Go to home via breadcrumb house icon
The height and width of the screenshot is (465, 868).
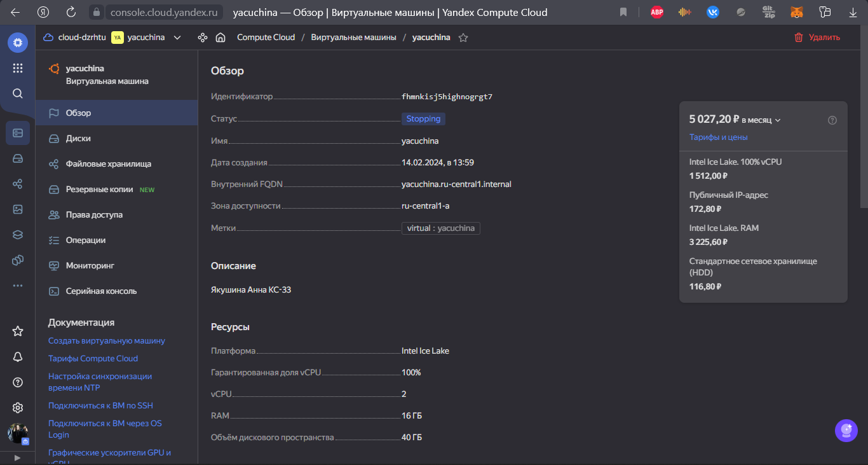click(220, 38)
